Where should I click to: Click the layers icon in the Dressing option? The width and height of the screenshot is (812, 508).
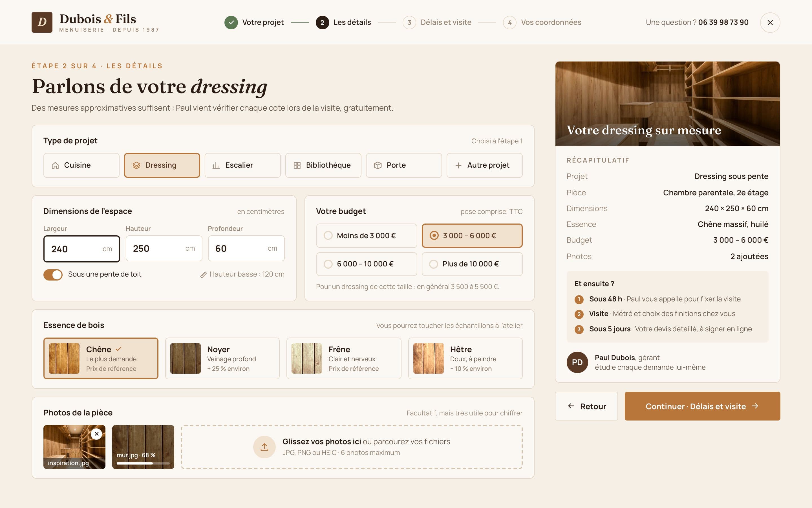point(136,165)
